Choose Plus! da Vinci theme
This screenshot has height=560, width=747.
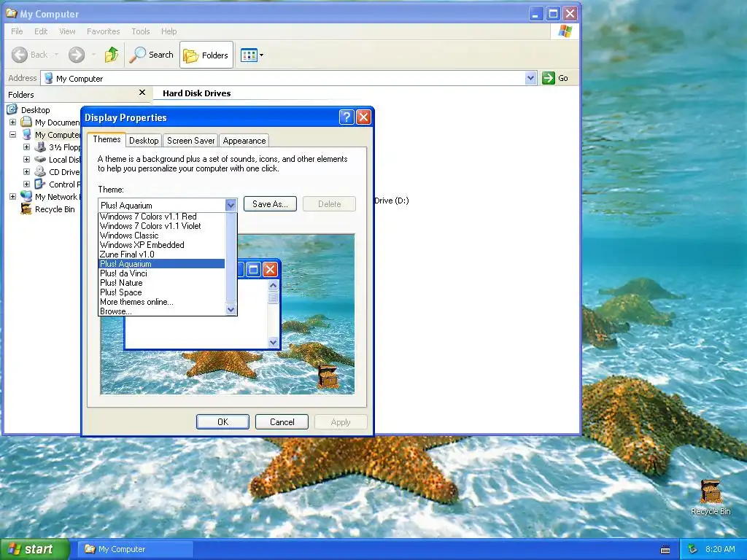pos(161,273)
